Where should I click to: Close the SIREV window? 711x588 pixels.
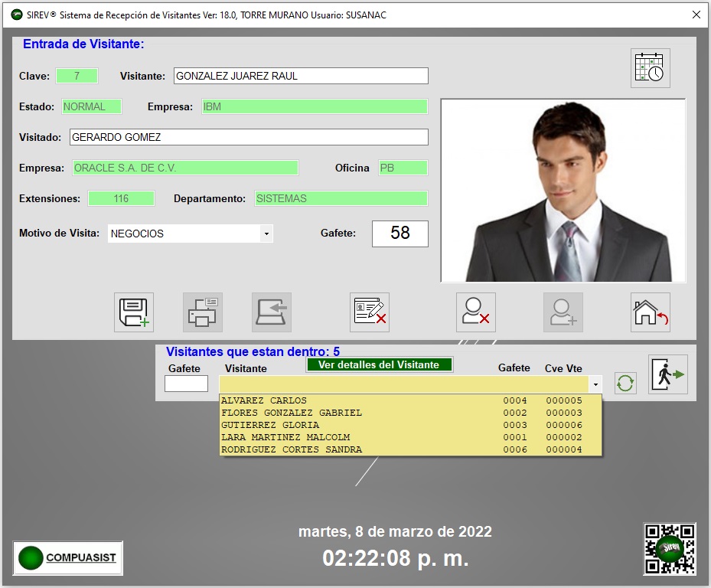click(696, 15)
